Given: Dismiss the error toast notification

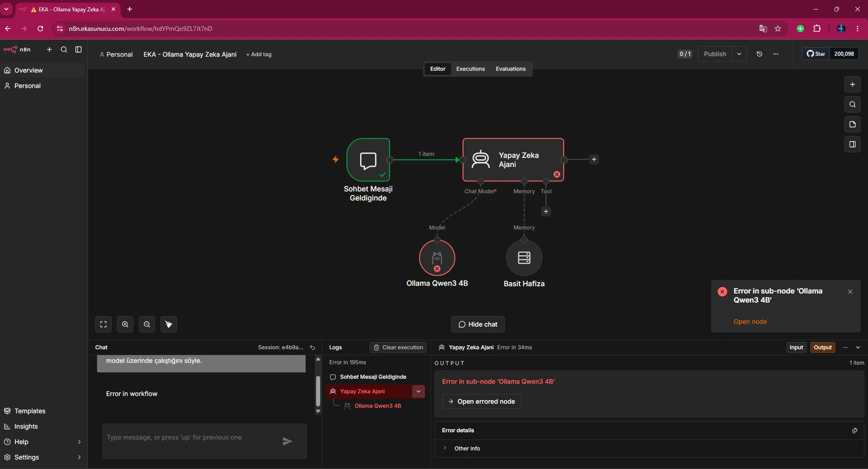Looking at the screenshot, I should [850, 292].
